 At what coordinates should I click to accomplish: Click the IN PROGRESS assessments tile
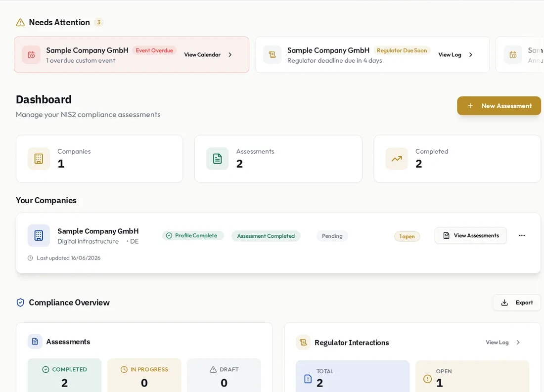point(144,375)
